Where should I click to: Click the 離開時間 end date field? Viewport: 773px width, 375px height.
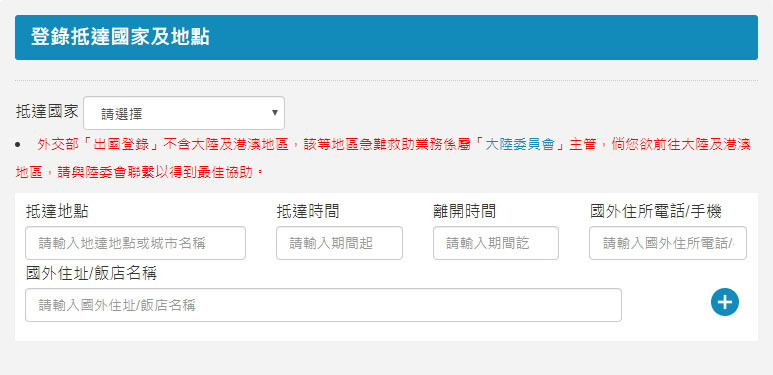pos(496,243)
